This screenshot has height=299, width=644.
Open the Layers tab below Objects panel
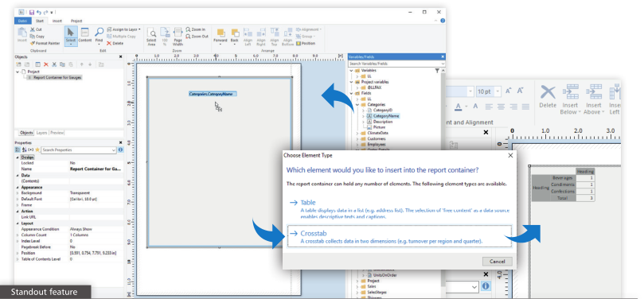click(41, 133)
